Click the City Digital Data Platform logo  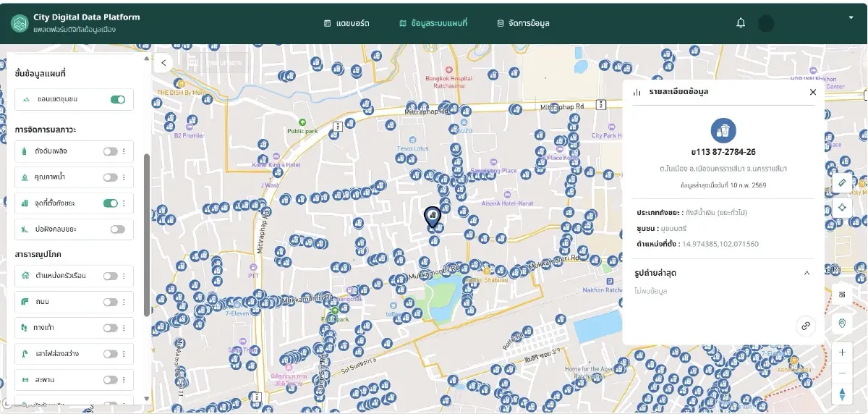coord(19,23)
